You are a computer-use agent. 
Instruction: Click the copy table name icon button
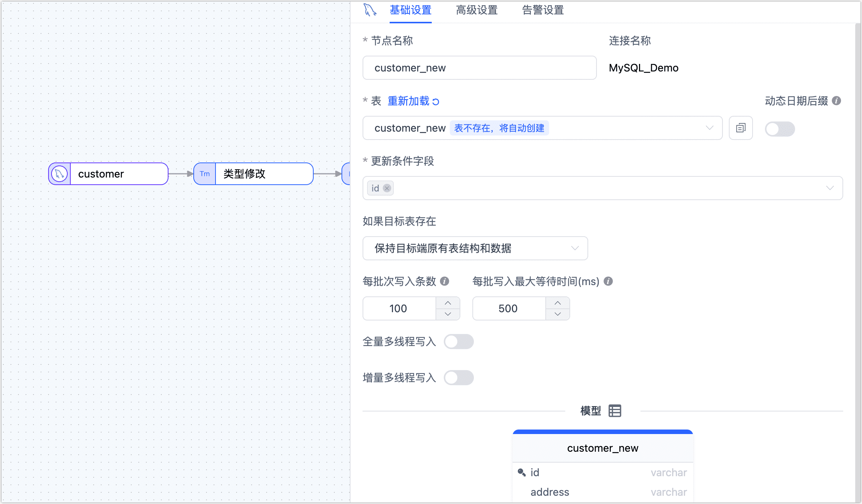(741, 128)
